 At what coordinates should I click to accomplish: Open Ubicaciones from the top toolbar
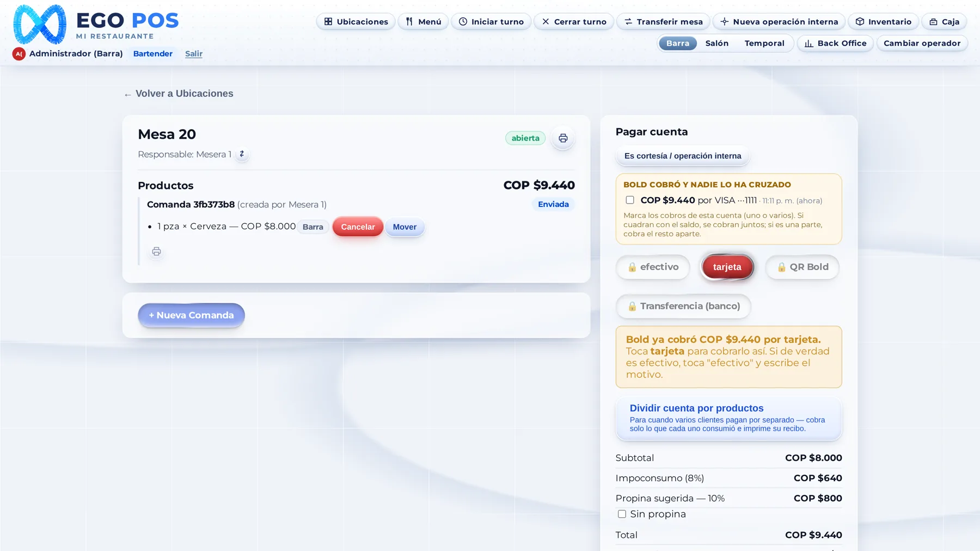point(356,22)
